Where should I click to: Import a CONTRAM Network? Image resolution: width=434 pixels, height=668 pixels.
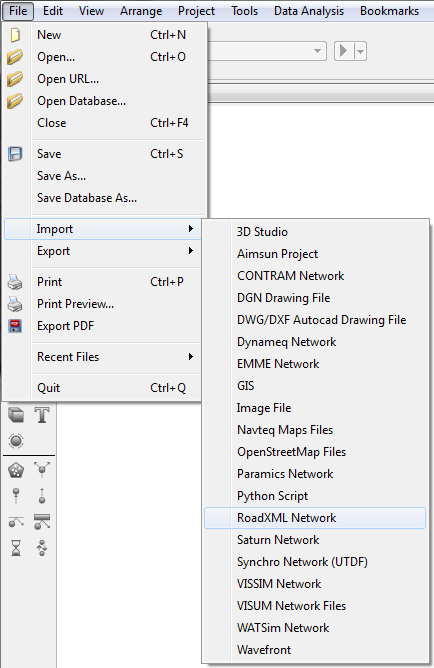pyautogui.click(x=315, y=276)
